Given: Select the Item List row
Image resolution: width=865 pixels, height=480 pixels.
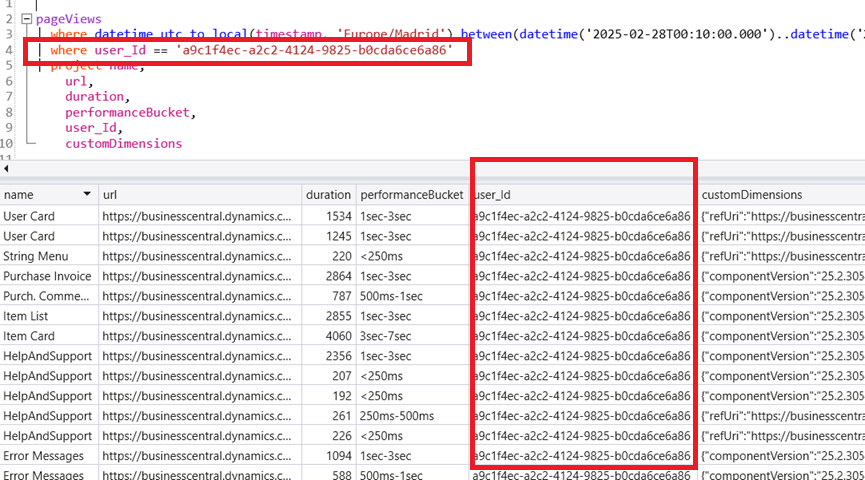Looking at the screenshot, I should coord(29,316).
